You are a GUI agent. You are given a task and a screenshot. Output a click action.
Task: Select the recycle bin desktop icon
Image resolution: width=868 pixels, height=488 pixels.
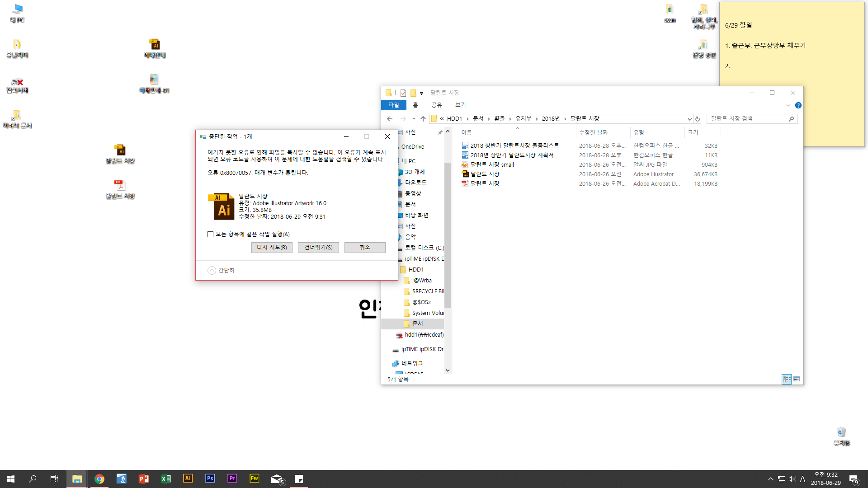click(x=841, y=436)
